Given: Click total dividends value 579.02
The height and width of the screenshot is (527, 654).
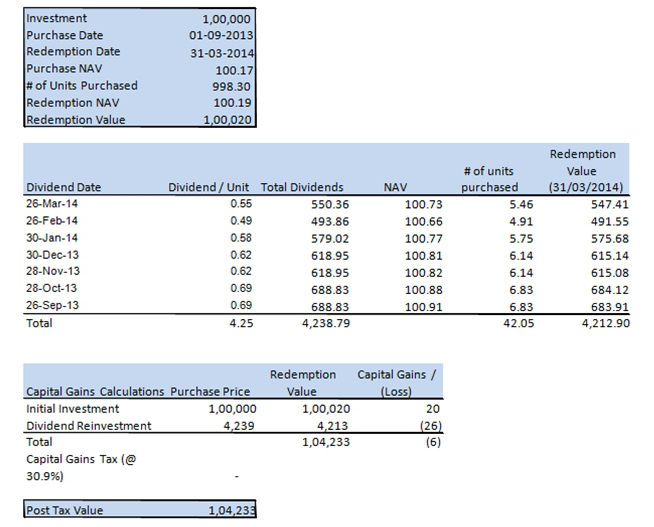Looking at the screenshot, I should [x=323, y=238].
